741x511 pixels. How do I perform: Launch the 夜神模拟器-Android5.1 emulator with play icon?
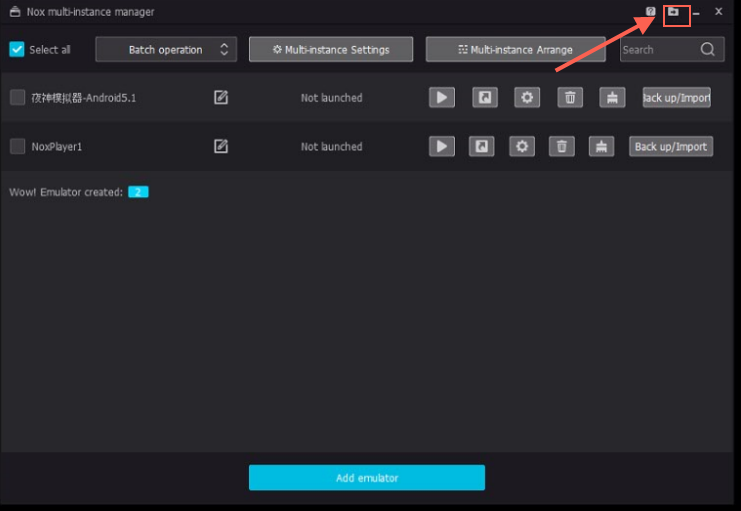point(442,97)
